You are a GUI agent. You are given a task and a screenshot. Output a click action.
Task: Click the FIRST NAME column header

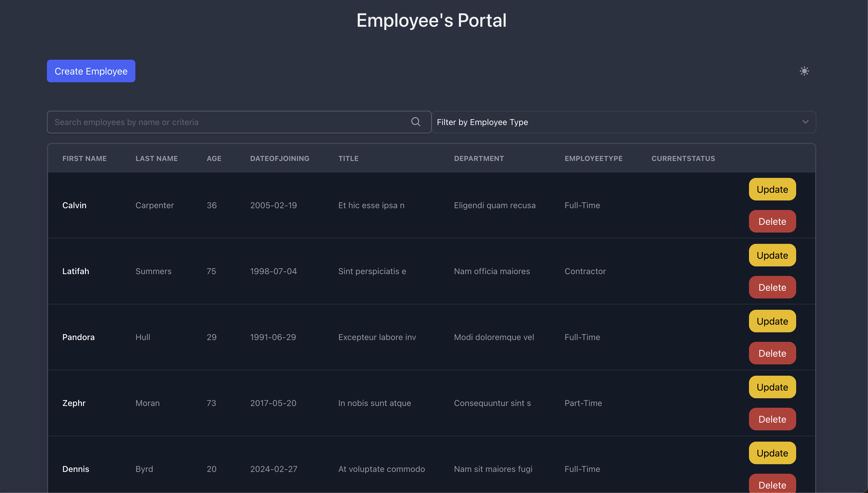[84, 159]
